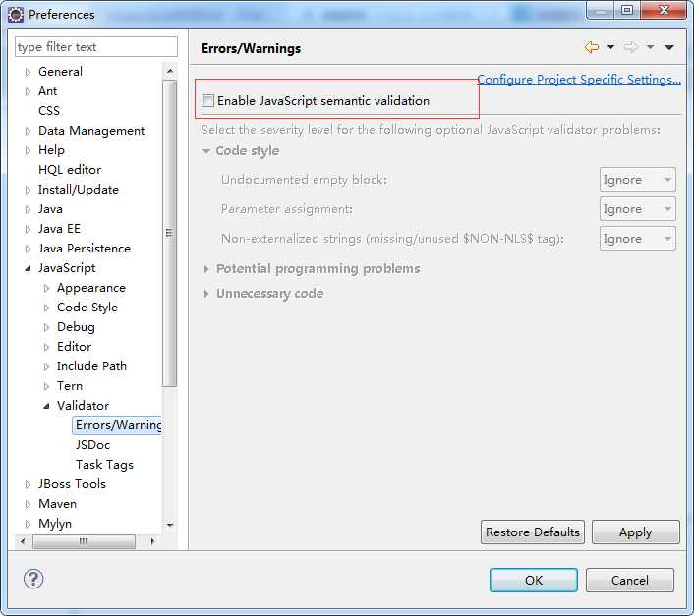
Task: Focus the type filter text field
Action: click(96, 47)
